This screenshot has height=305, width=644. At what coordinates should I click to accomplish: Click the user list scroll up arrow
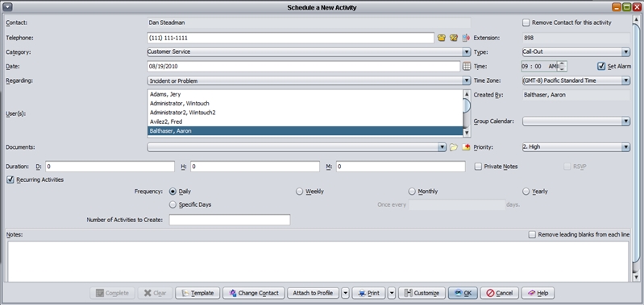tap(466, 94)
